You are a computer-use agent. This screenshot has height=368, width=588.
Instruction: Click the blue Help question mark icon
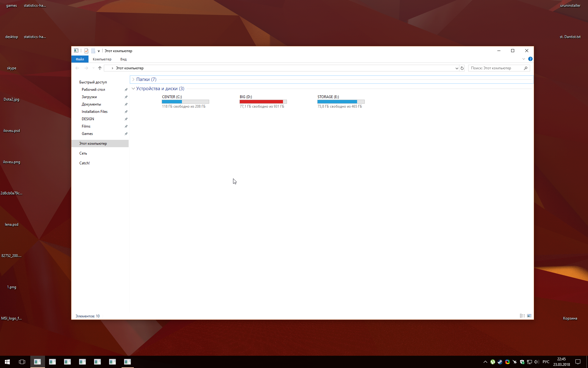tap(530, 59)
